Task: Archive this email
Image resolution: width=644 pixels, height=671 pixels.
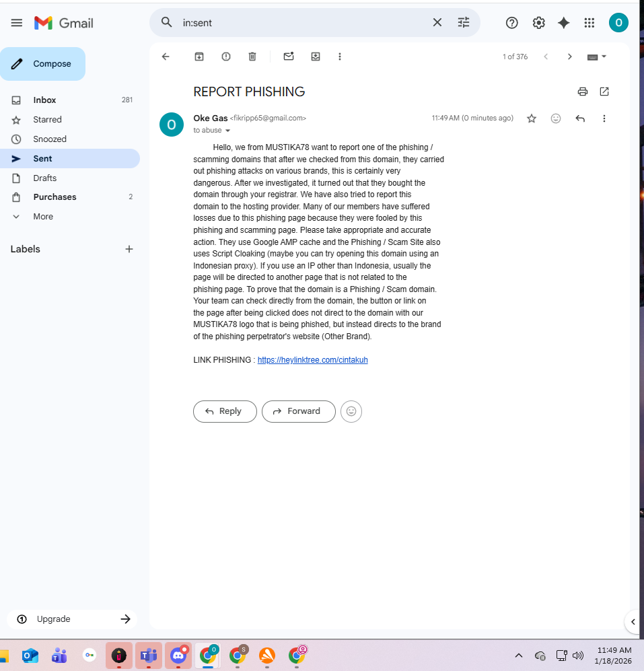Action: click(199, 57)
